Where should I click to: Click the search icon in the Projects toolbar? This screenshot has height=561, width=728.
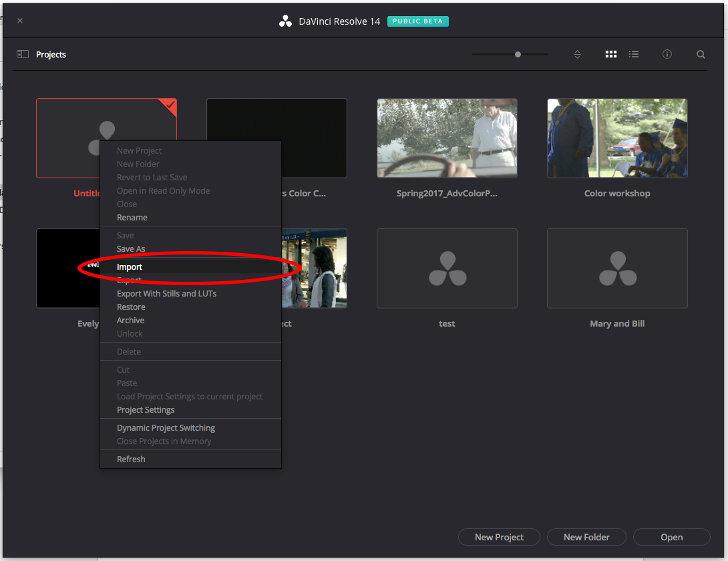[700, 54]
